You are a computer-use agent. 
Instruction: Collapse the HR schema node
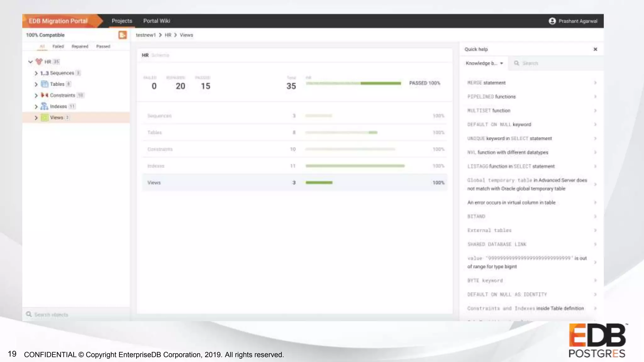coord(31,62)
